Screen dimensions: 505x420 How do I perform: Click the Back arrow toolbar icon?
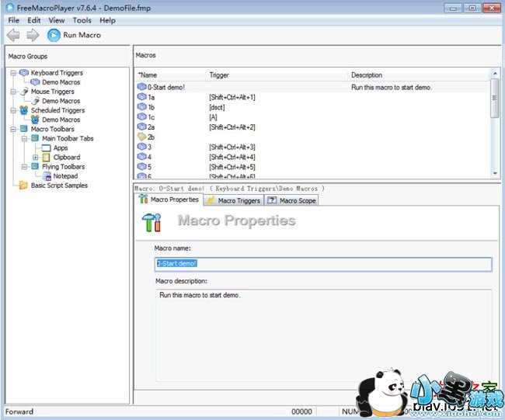(13, 35)
